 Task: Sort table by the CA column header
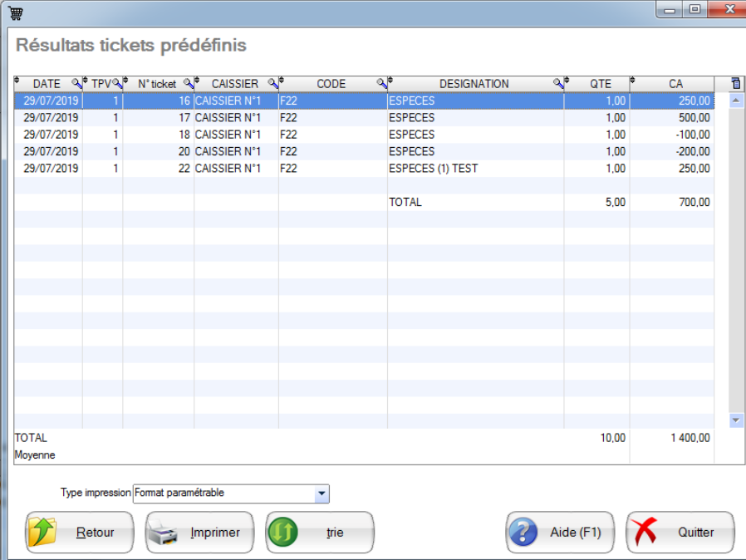point(675,84)
